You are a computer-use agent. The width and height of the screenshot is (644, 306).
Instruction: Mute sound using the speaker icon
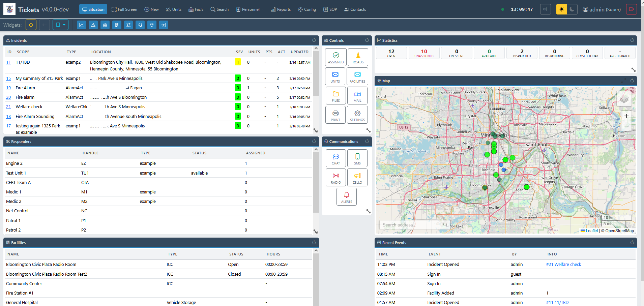[x=545, y=9]
